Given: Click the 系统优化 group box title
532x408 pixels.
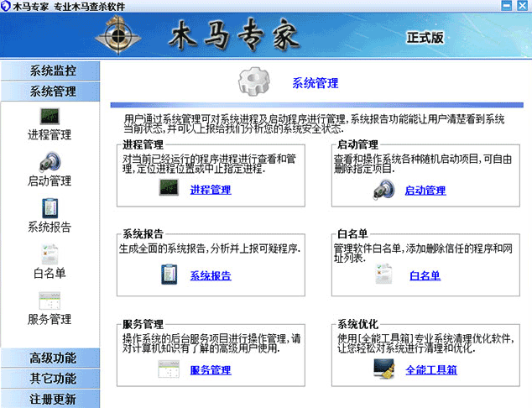Looking at the screenshot, I should pos(357,324).
